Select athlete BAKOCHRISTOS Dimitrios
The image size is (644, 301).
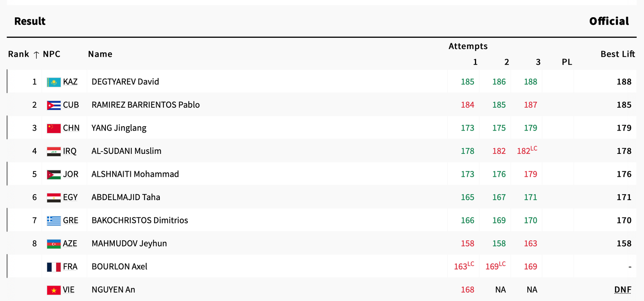click(140, 221)
